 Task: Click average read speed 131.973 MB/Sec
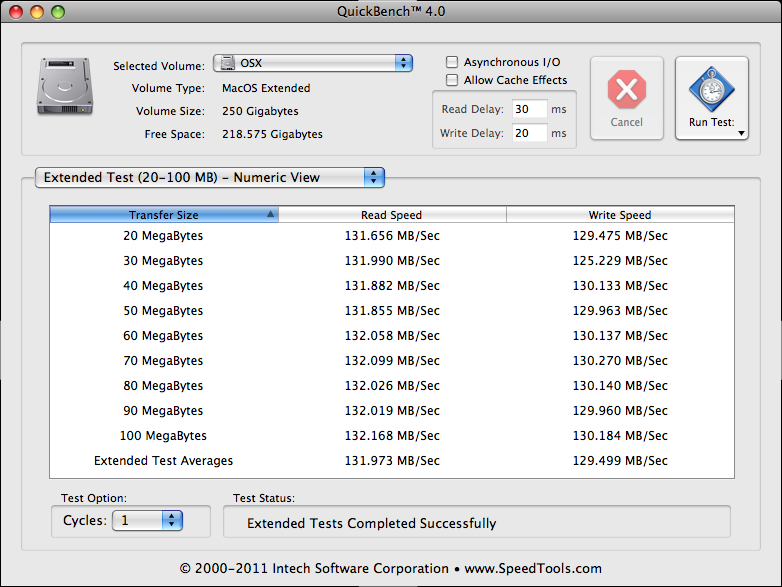point(392,460)
